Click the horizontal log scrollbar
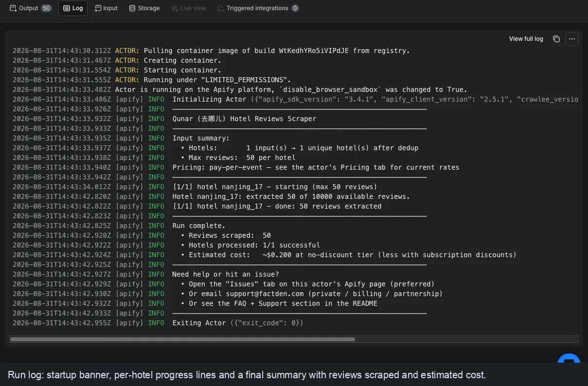Viewport: 588px width, 386px height. tap(182, 339)
